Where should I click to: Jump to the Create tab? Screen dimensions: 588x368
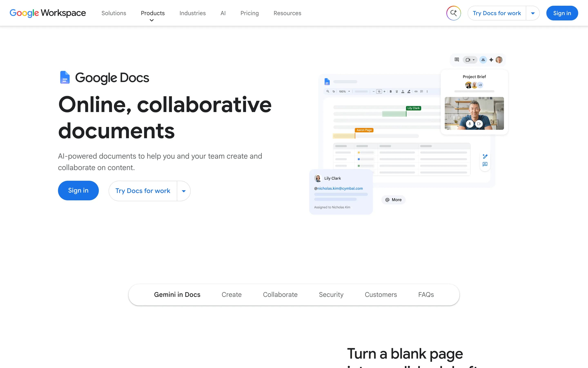pyautogui.click(x=232, y=294)
